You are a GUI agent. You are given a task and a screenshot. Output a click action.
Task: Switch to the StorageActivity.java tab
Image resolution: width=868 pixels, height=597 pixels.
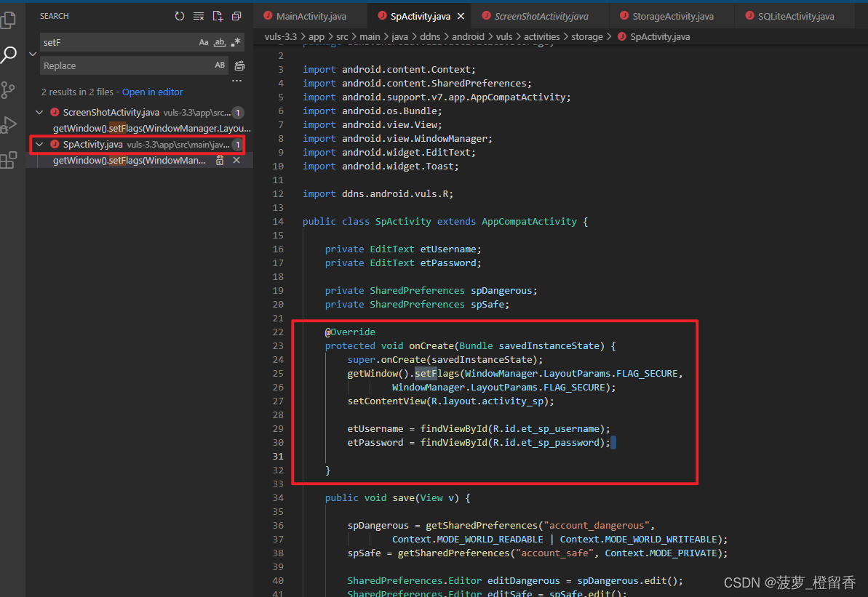672,17
